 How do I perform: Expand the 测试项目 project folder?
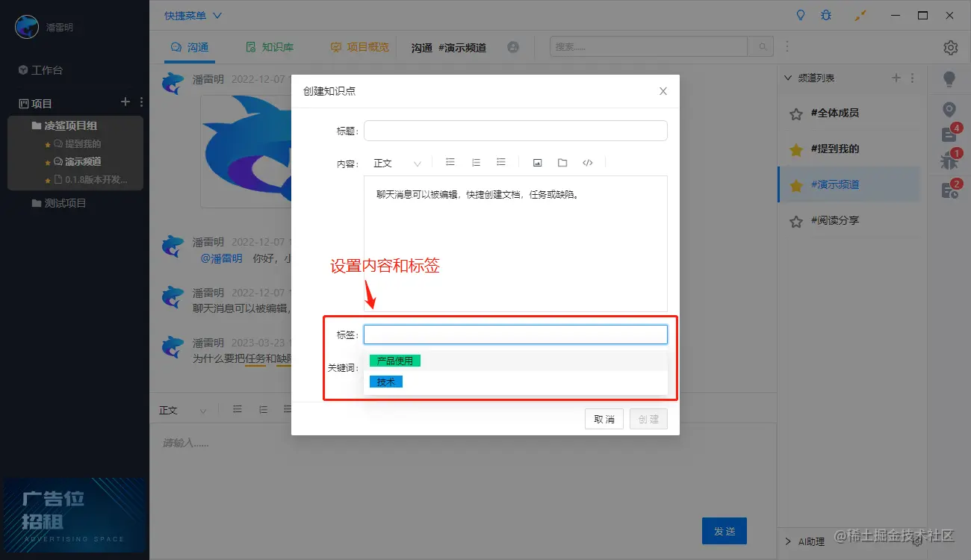point(59,203)
